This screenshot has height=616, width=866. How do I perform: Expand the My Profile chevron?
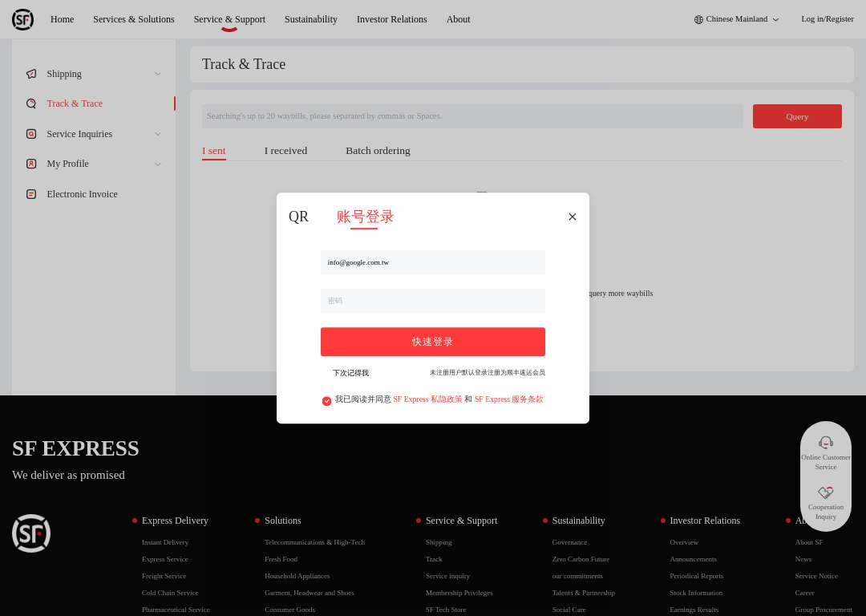158,164
